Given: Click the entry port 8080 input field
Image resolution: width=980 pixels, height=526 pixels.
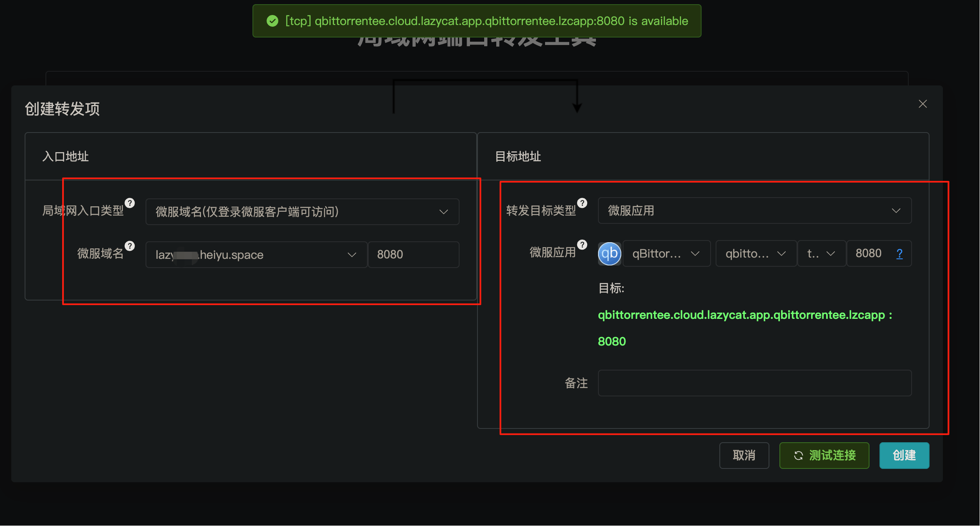Looking at the screenshot, I should click(x=413, y=255).
